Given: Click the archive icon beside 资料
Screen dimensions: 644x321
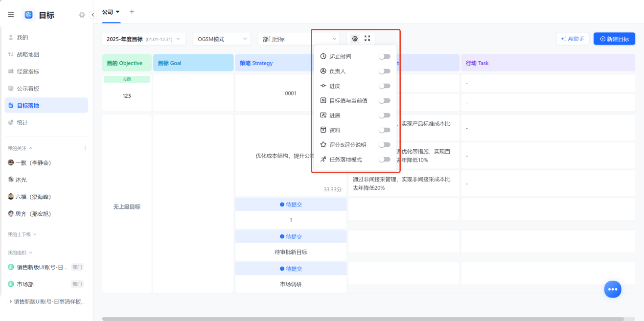Looking at the screenshot, I should click(323, 130).
